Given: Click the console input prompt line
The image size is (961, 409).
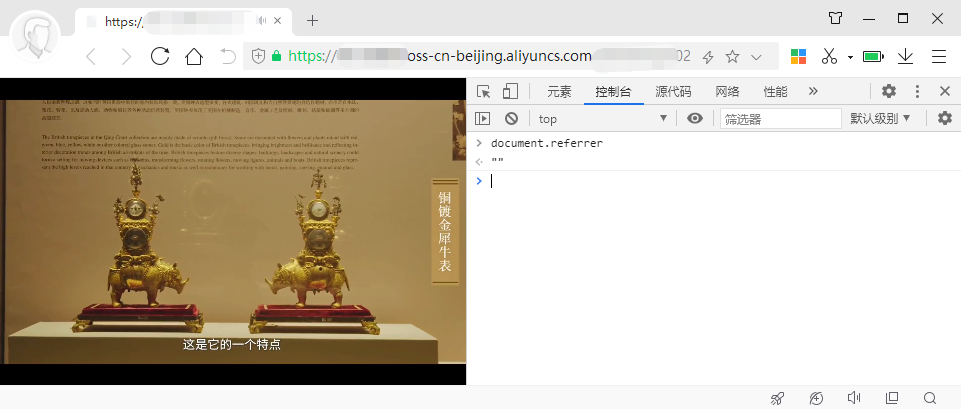Looking at the screenshot, I should [713, 181].
